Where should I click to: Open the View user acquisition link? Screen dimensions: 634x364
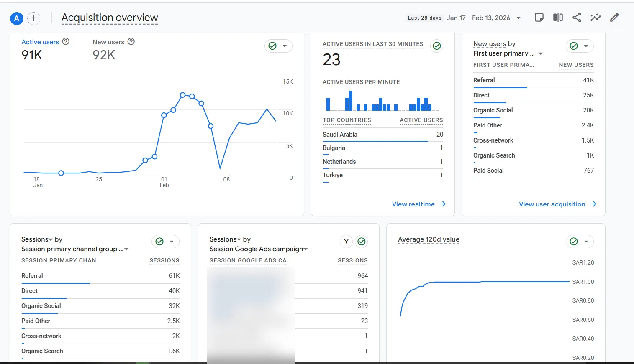pyautogui.click(x=558, y=204)
